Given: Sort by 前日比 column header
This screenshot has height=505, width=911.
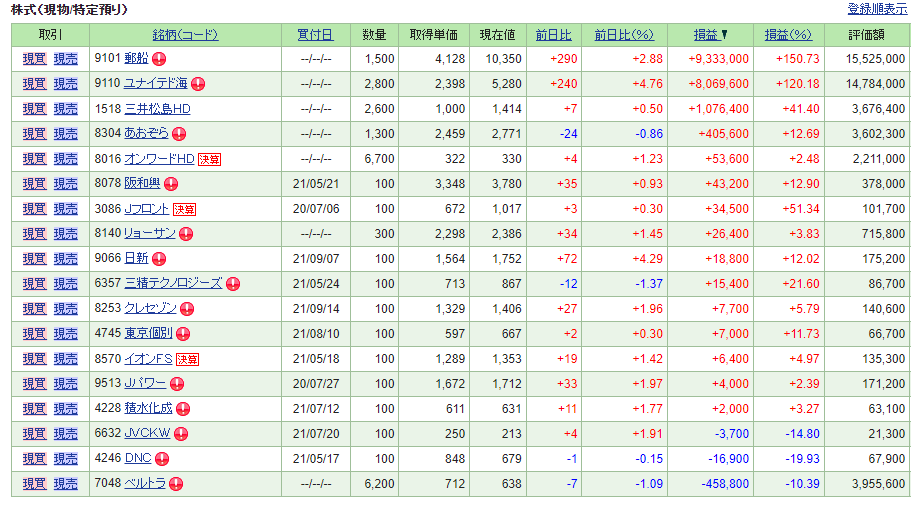Looking at the screenshot, I should click(553, 35).
